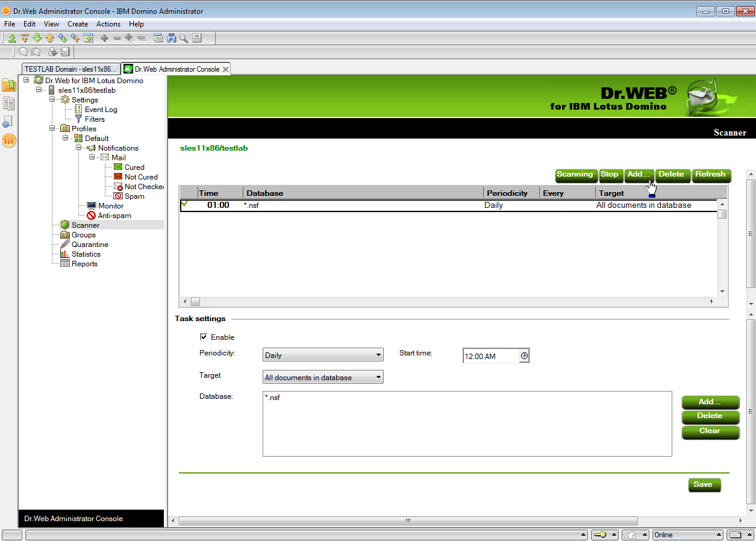
Task: Click the Clear button
Action: [710, 431]
